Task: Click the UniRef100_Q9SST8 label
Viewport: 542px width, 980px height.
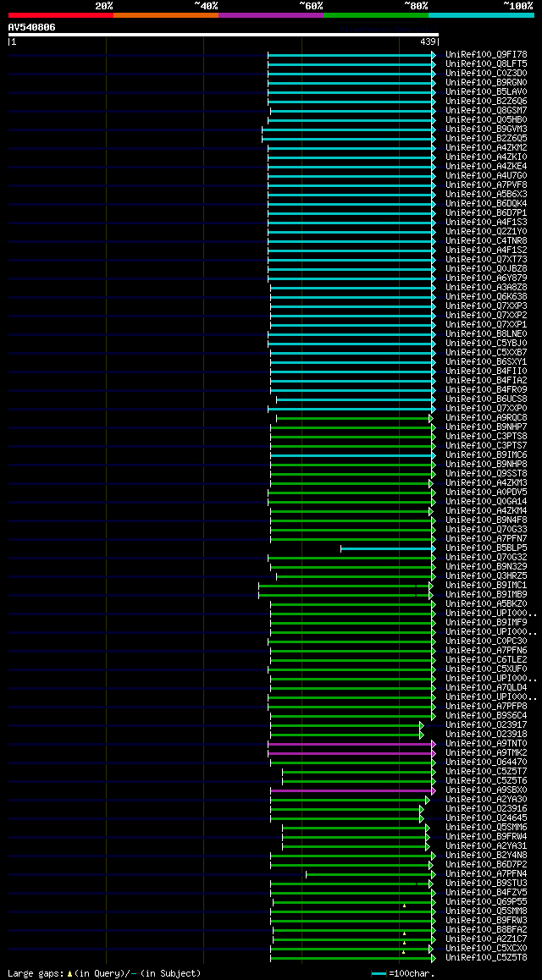Action: click(x=486, y=474)
